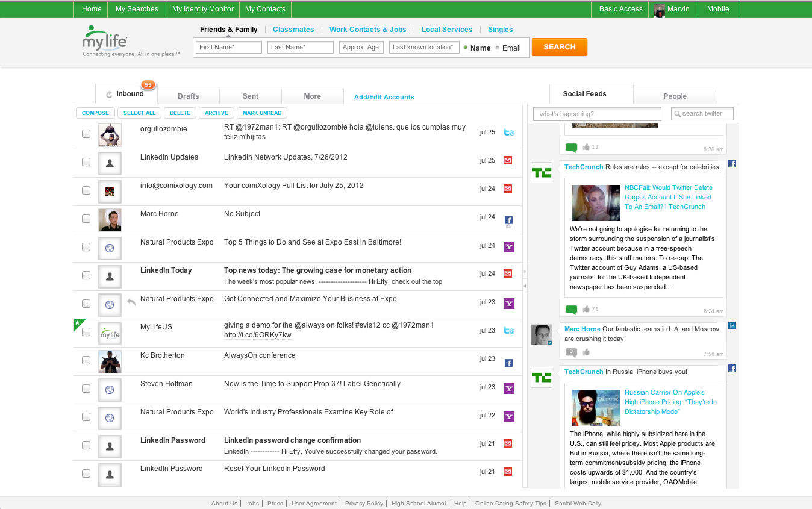
Task: Click the what's happening status field
Action: tap(597, 114)
